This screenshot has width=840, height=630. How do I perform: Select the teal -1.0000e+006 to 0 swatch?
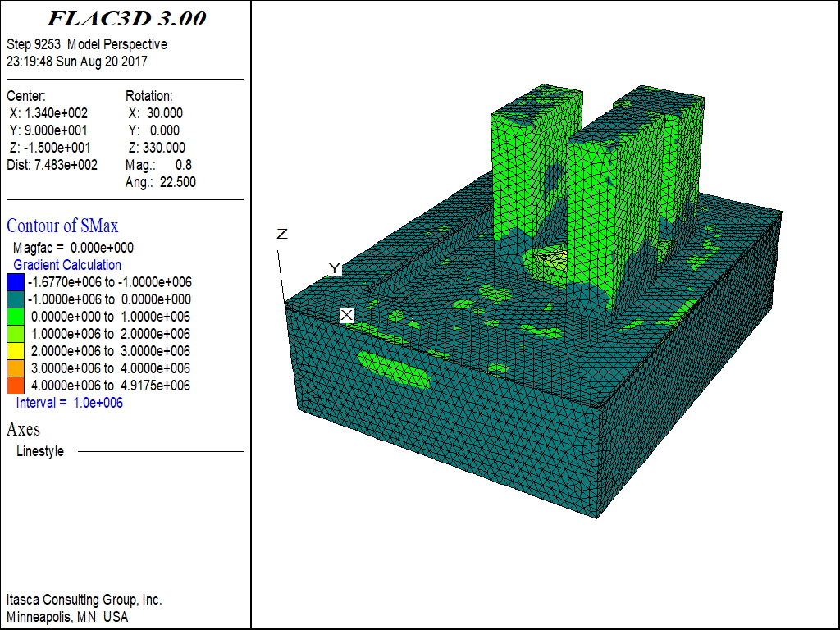coord(15,299)
